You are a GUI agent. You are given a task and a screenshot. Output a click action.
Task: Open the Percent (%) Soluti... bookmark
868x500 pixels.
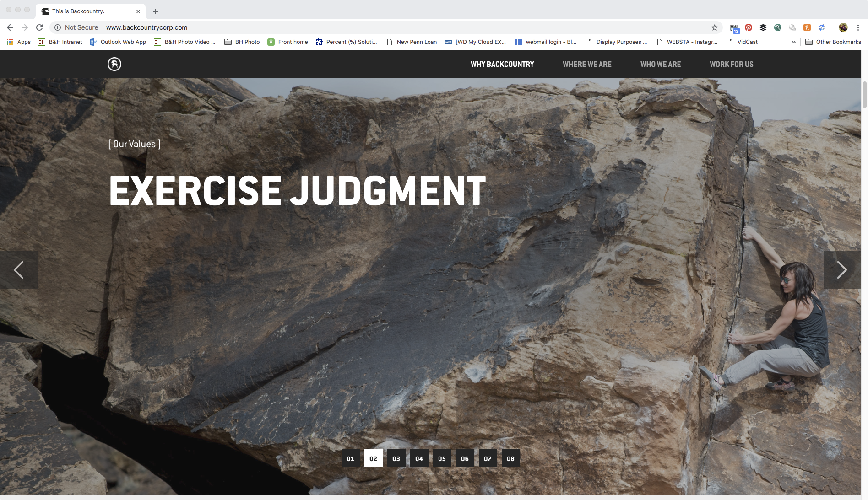tap(347, 42)
